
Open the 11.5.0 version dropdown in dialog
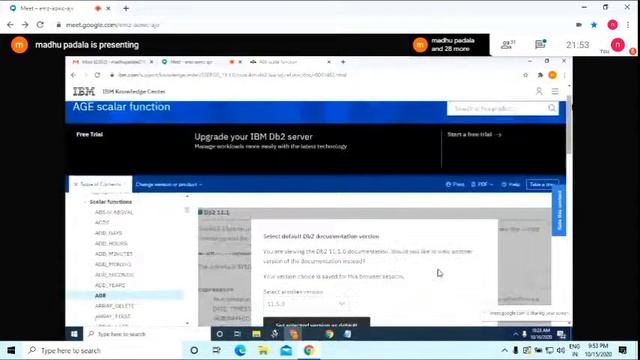point(306,304)
